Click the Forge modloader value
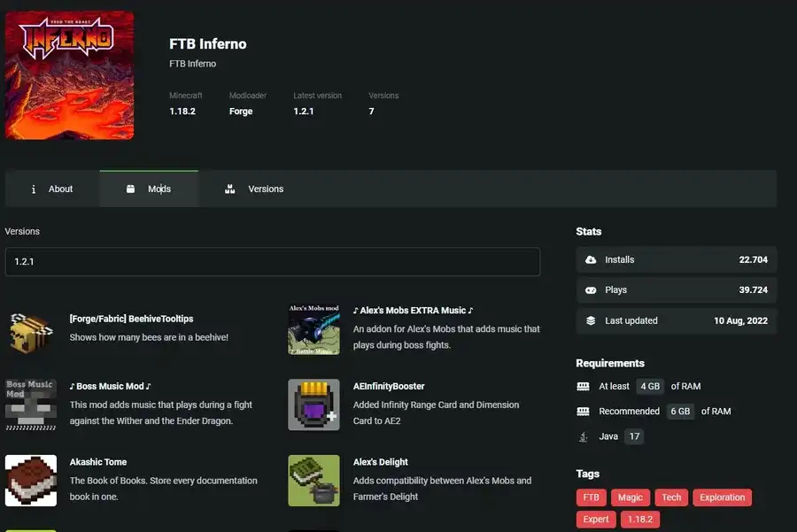Screen dimensions: 797x532 click(x=241, y=112)
